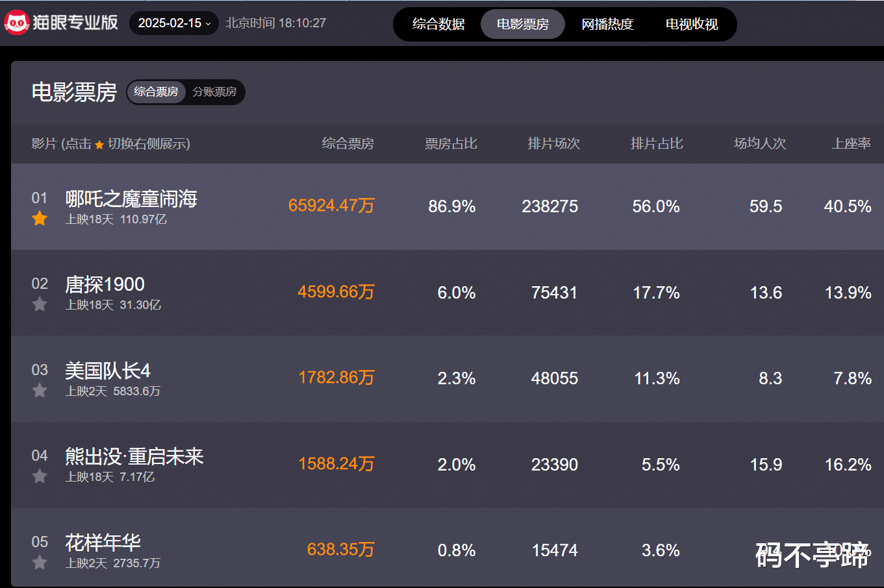Click the 排片占比 column header

click(x=657, y=143)
